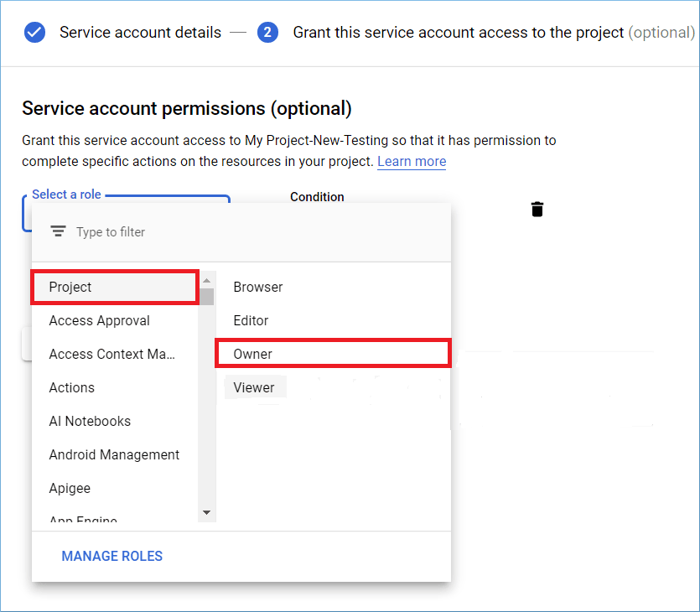The height and width of the screenshot is (612, 700).
Task: Click the category list scrollbar thumb
Action: coord(207,297)
